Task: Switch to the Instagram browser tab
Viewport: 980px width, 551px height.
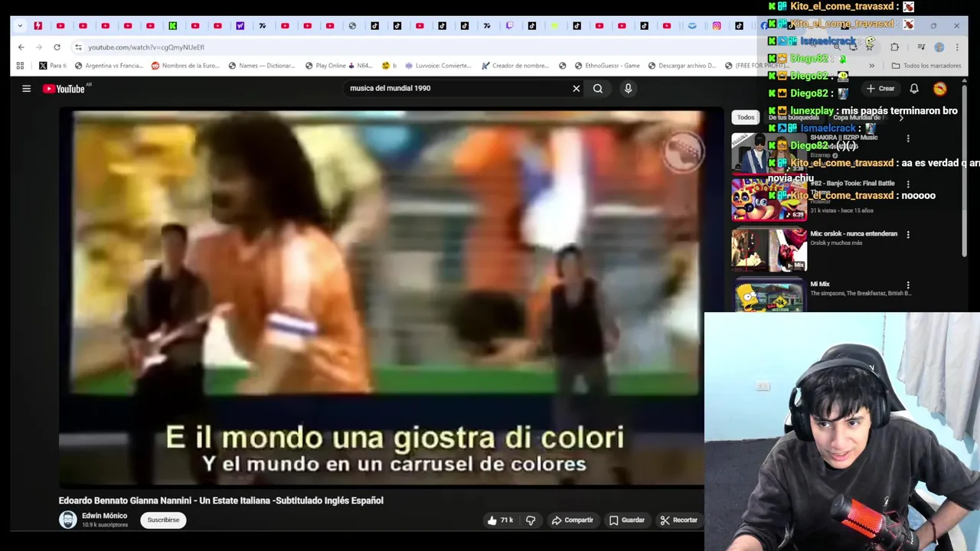Action: [717, 25]
